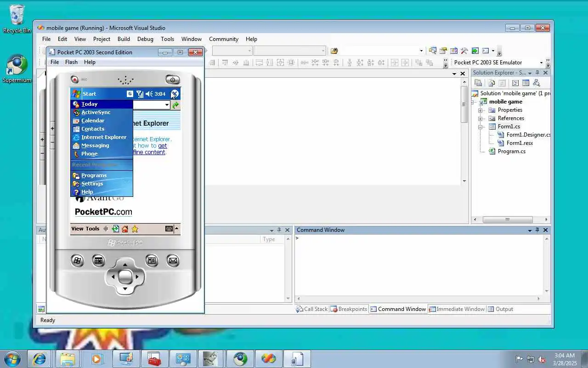
Task: Open the Community menu in Visual Studio
Action: coord(224,39)
